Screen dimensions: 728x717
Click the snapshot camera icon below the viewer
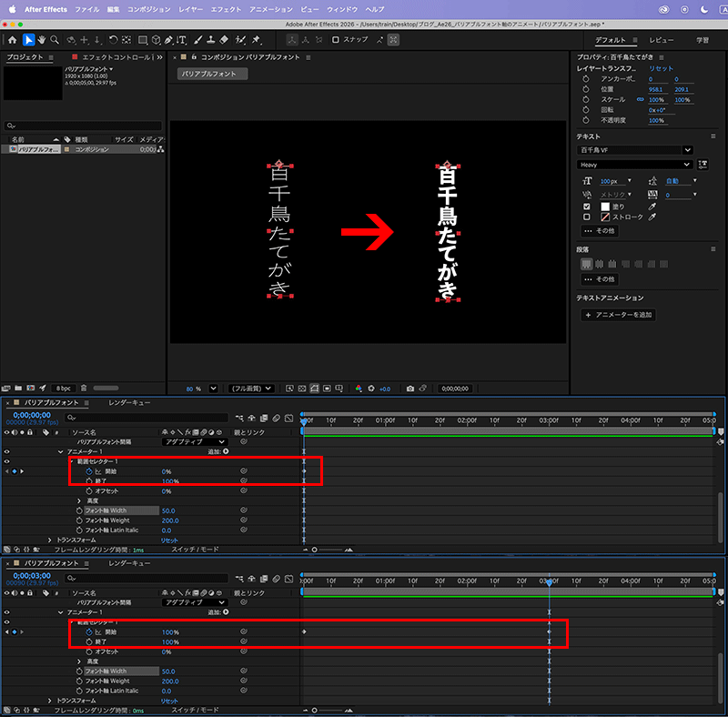tap(409, 389)
